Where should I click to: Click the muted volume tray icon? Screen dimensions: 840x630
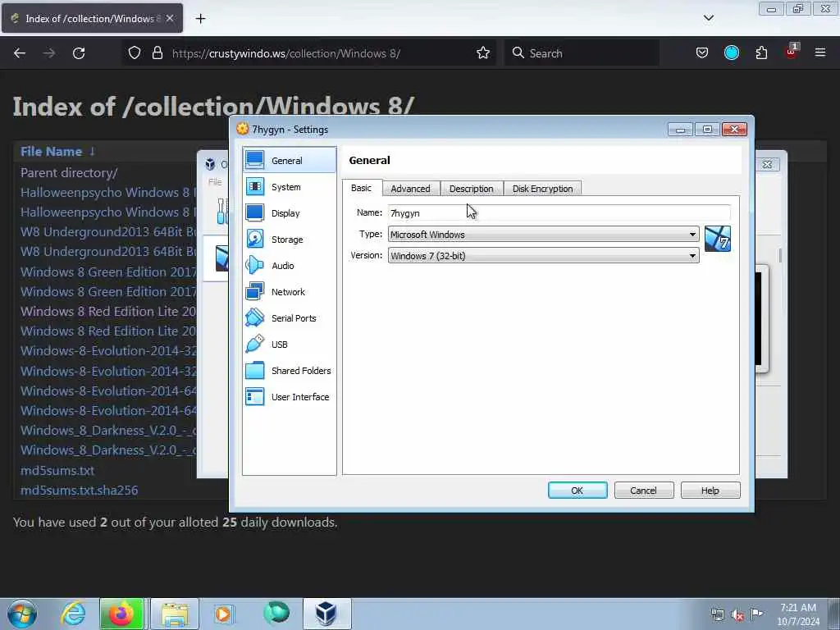click(737, 615)
